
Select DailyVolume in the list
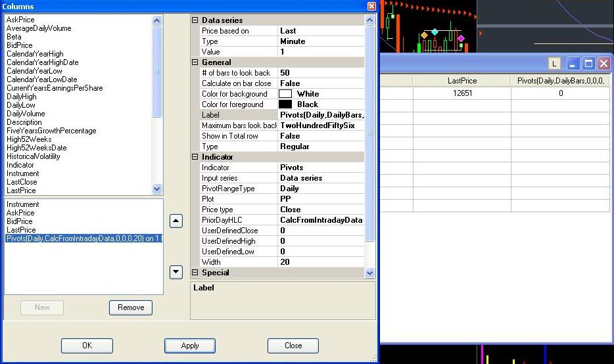26,114
